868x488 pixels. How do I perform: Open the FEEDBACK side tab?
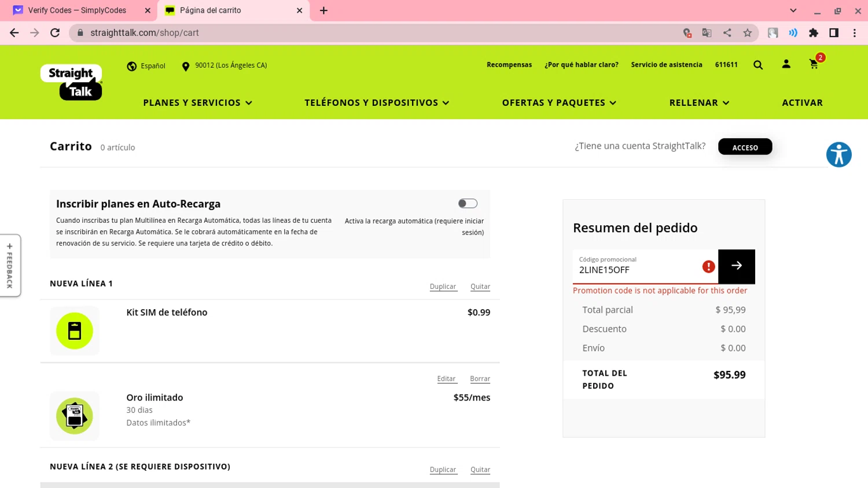10,266
